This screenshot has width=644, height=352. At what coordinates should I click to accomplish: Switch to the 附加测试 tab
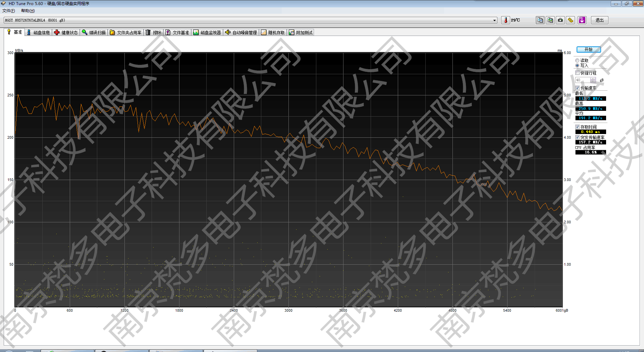301,33
